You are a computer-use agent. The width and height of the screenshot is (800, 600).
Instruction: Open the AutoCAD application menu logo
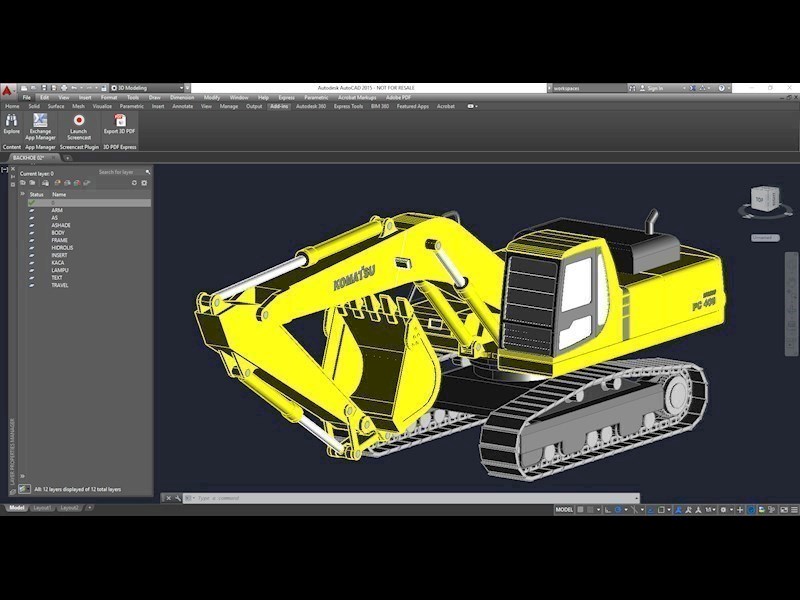(7, 91)
